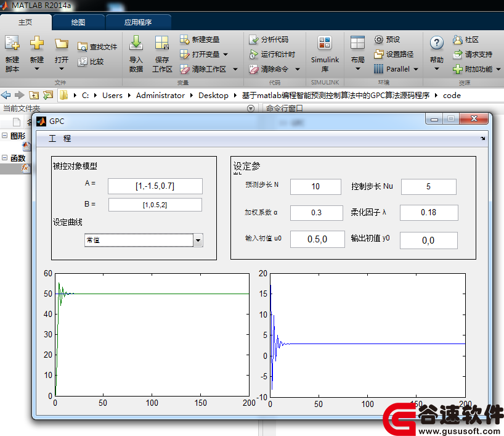Image resolution: width=504 pixels, height=436 pixels.
Task: Click 清除命令 clear commands
Action: tap(269, 69)
